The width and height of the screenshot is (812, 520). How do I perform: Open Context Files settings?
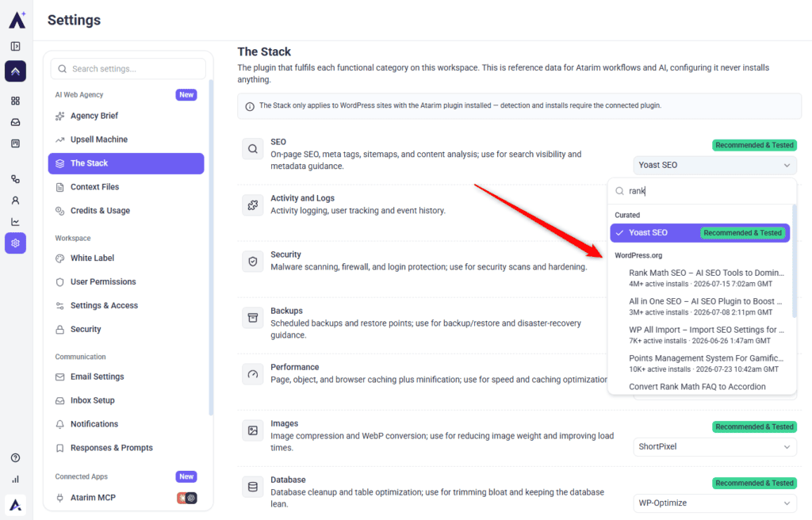[x=126, y=187]
